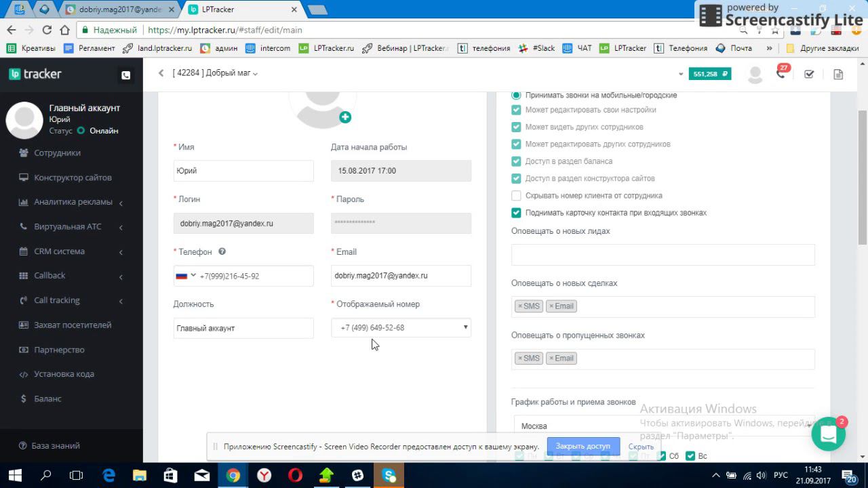Toggle Доступ в раздел конструктора сайтов checkbox
Viewport: 868px width, 488px height.
click(x=516, y=178)
